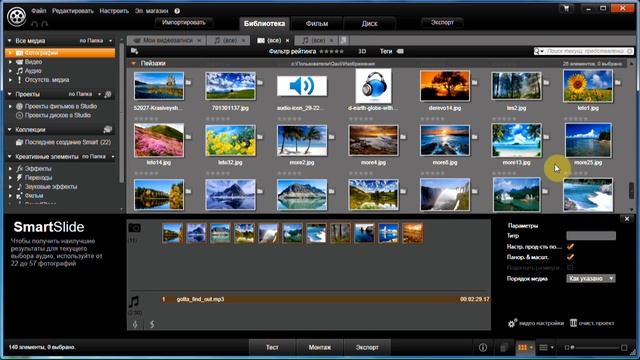
Task: Set rating stars filter next to Фильтр рейтинга
Action: [x=331, y=51]
